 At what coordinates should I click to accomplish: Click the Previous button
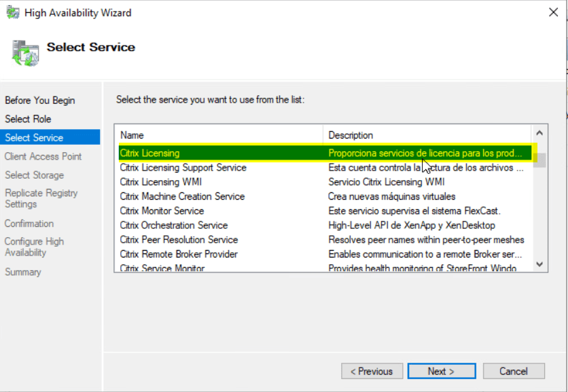(x=372, y=371)
